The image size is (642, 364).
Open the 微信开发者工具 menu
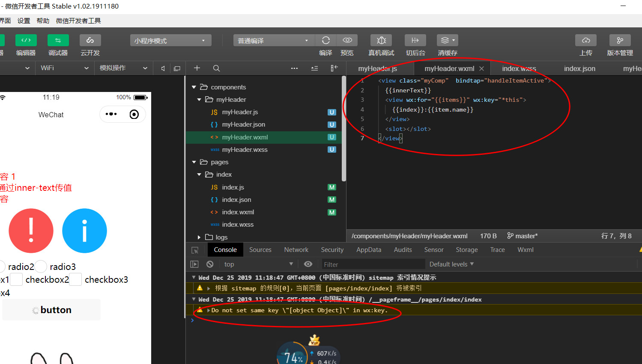tap(78, 21)
